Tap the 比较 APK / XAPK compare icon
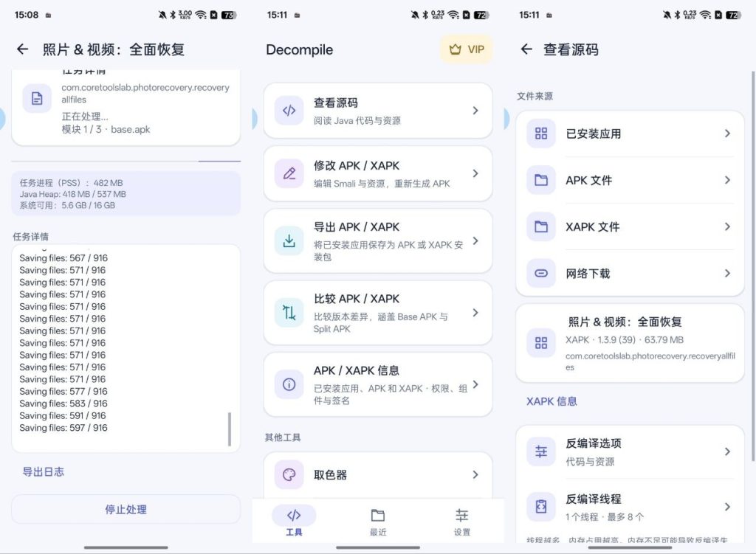This screenshot has width=756, height=554. [289, 313]
